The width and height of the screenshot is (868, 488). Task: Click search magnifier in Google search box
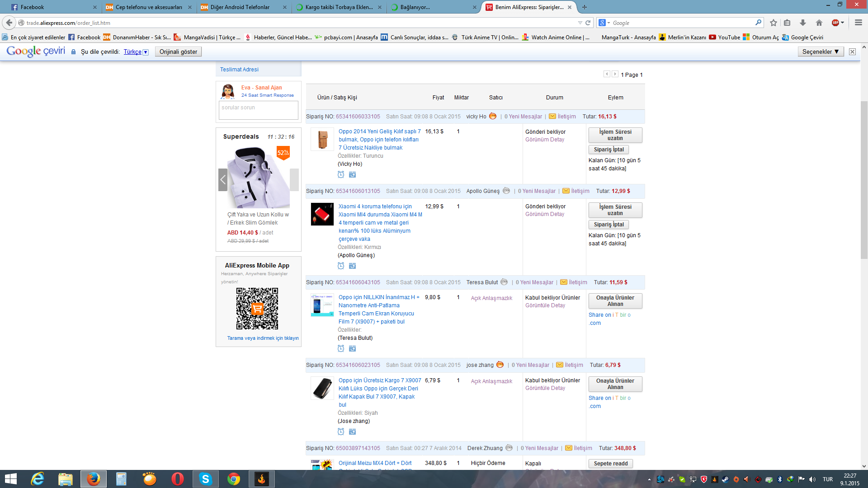coord(758,23)
